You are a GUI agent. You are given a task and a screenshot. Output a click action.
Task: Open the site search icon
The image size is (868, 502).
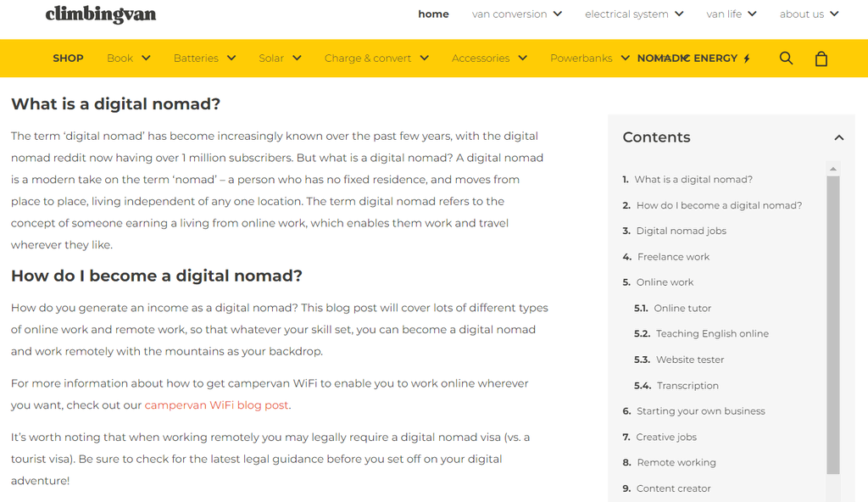click(786, 59)
